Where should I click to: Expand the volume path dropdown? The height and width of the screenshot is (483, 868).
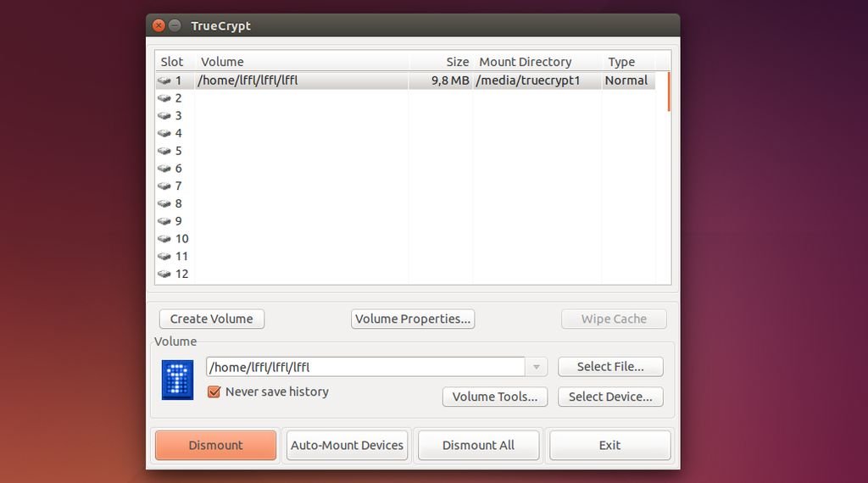536,367
